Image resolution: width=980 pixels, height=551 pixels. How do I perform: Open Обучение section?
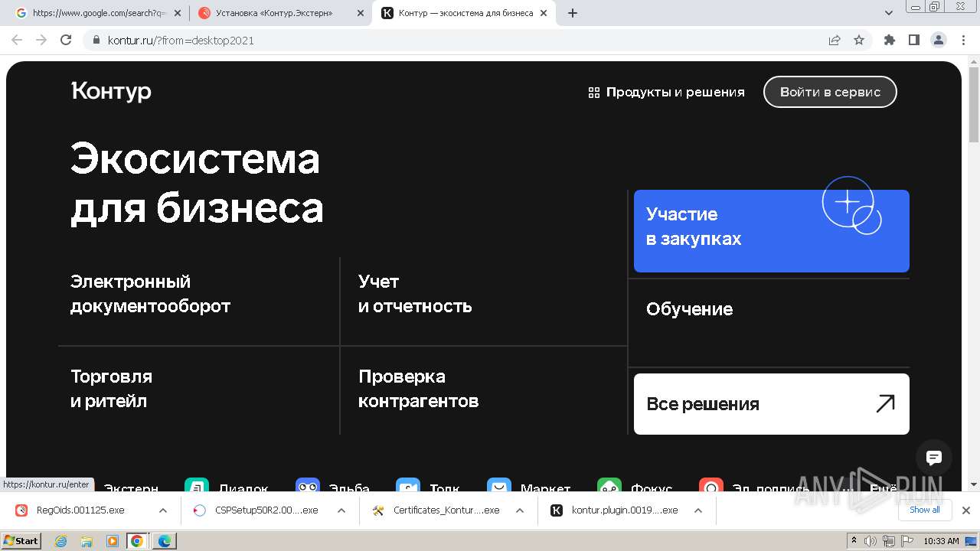point(690,309)
